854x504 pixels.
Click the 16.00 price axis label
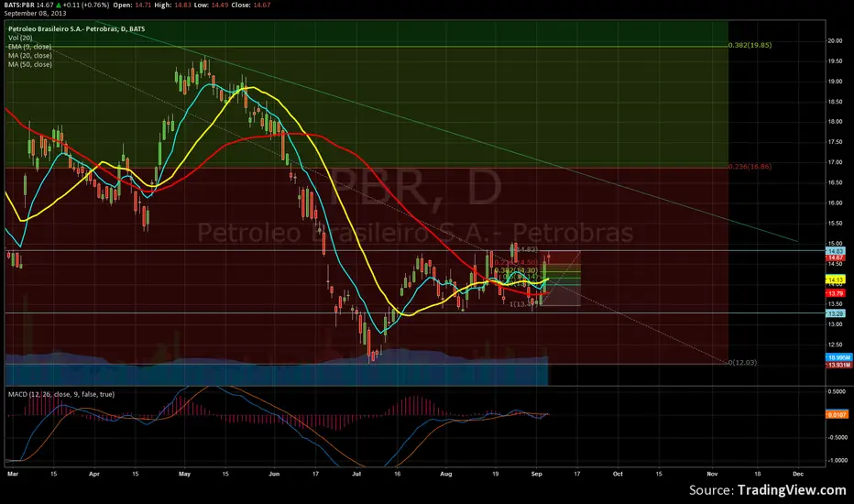(835, 203)
